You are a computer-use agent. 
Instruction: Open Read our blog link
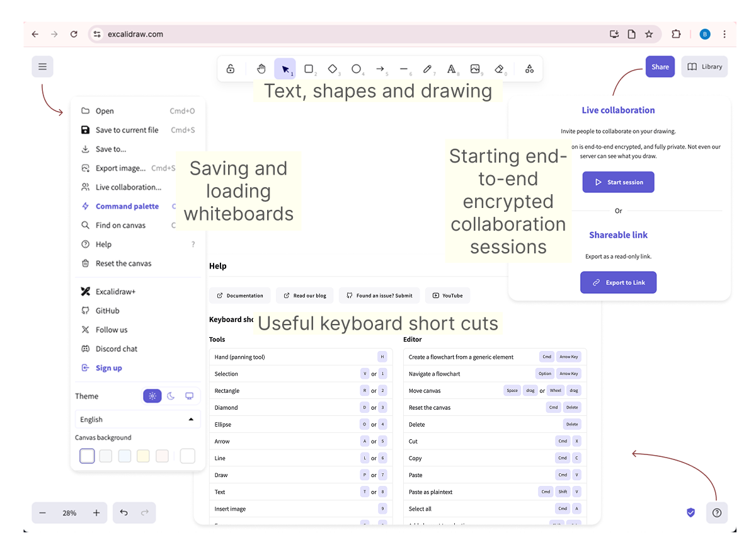pyautogui.click(x=305, y=296)
